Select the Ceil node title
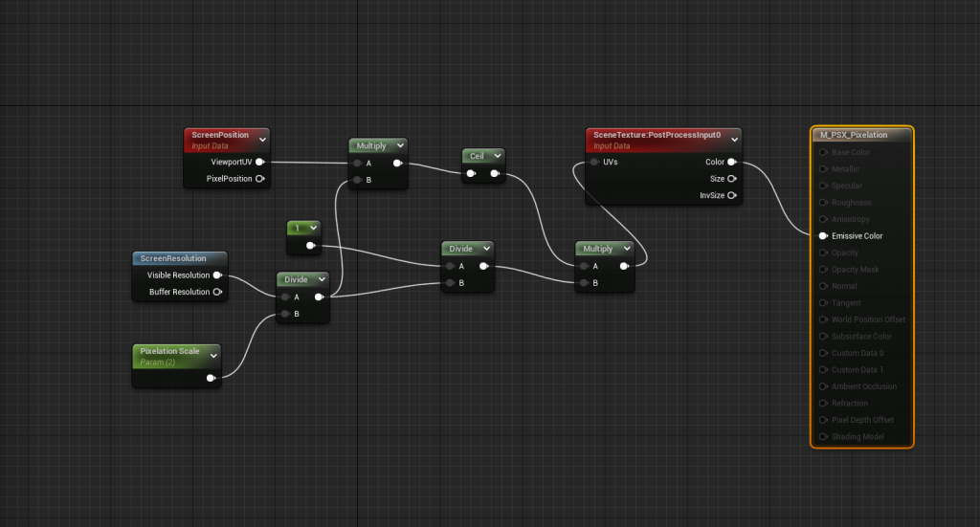Screen dimensions: 980x527 [x=477, y=155]
